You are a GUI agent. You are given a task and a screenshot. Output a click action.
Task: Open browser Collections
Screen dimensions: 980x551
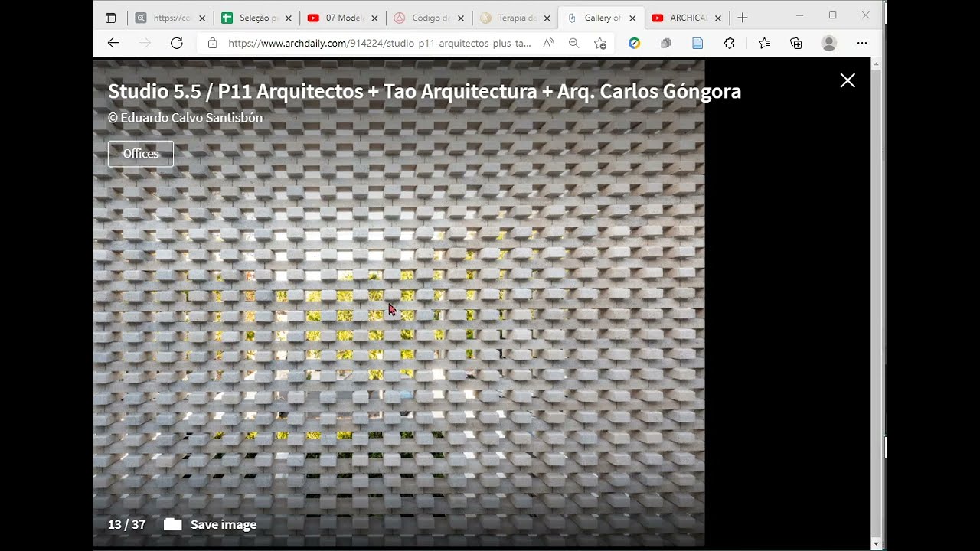click(x=796, y=44)
